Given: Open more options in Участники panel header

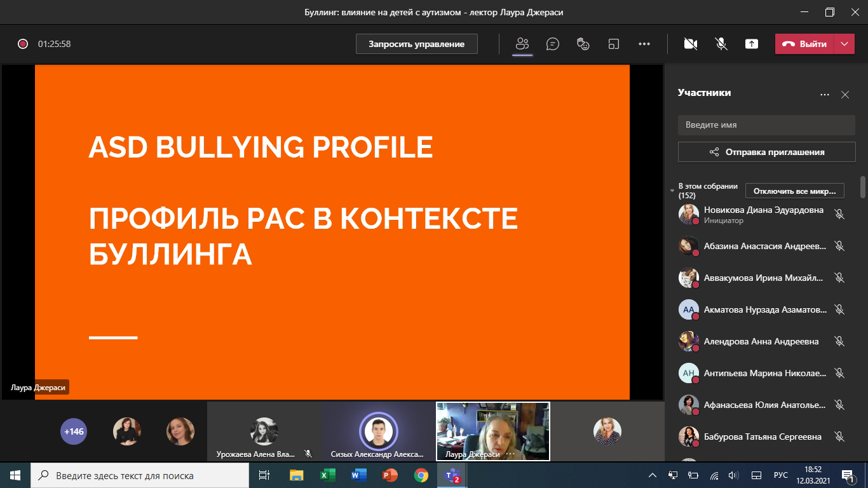Looking at the screenshot, I should [x=825, y=95].
